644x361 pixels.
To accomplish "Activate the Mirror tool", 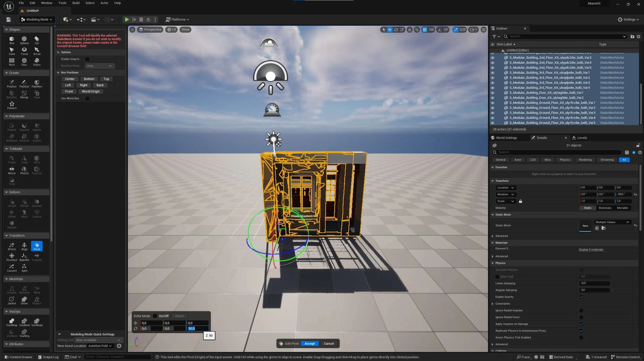I will pyautogui.click(x=12, y=170).
